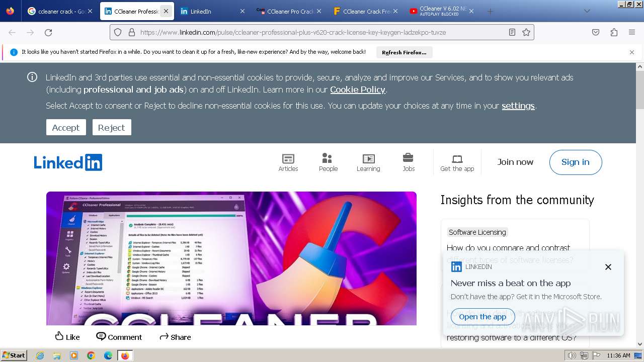Close the CCleaner Professional LinkedIn tab
Image resolution: width=644 pixels, height=362 pixels.
point(166,11)
